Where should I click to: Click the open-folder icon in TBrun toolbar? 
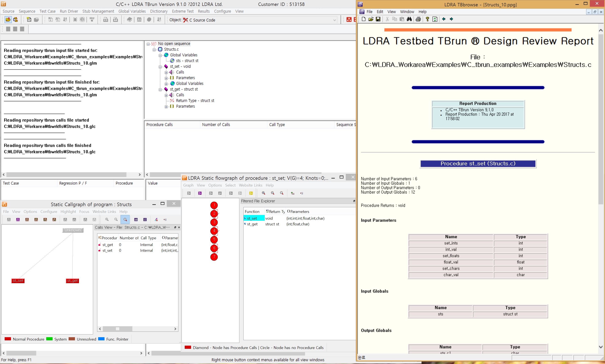(x=8, y=20)
